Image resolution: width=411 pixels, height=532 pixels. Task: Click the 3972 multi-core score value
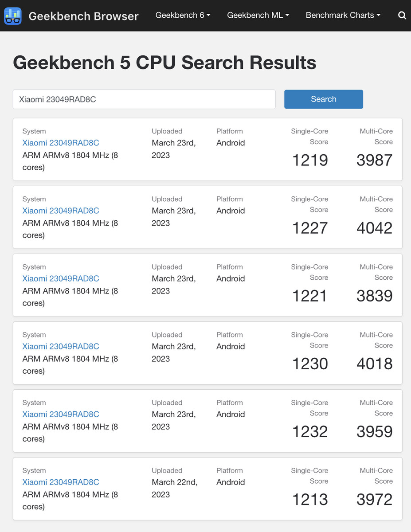(x=374, y=499)
